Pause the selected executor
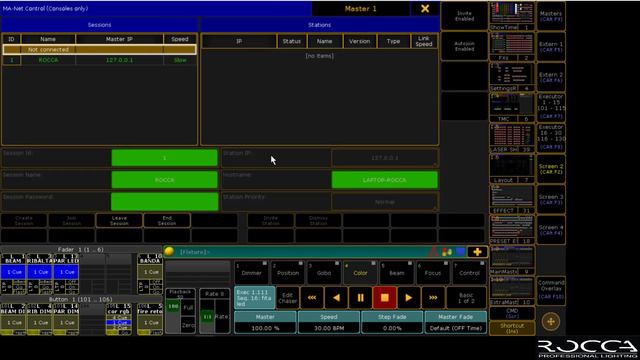640x360 pixels. pos(360,298)
